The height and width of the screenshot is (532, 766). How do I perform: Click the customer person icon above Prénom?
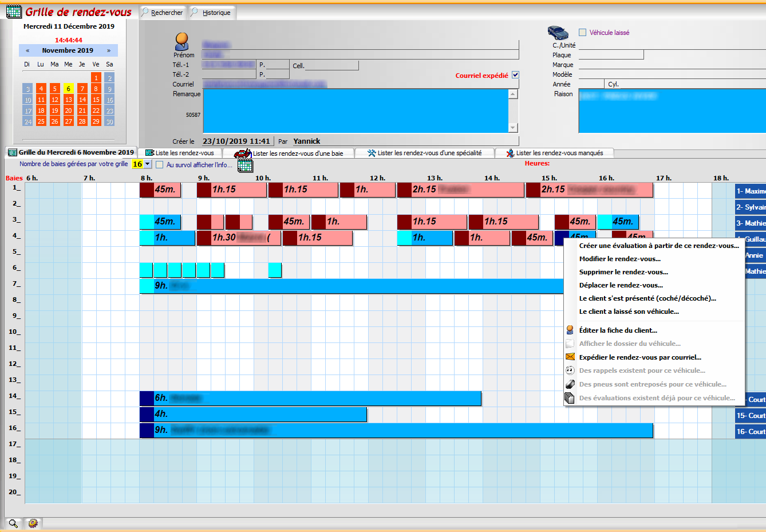(182, 41)
